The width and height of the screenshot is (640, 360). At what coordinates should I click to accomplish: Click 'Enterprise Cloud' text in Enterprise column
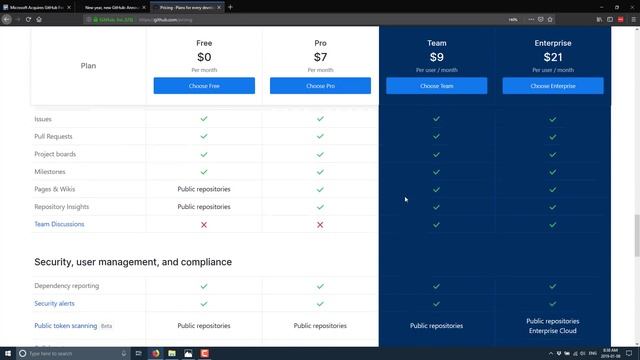(553, 331)
